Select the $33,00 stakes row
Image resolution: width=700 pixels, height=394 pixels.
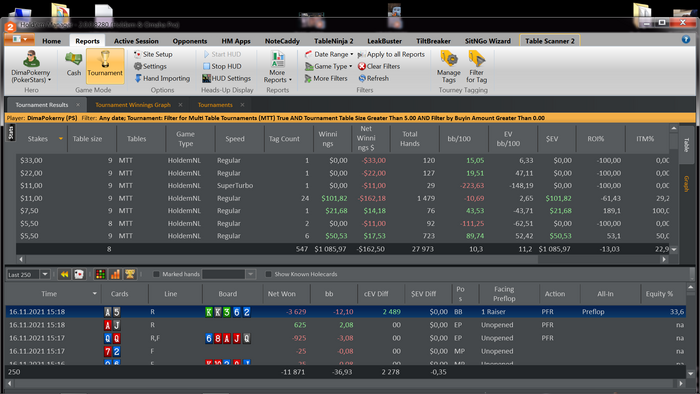click(343, 160)
